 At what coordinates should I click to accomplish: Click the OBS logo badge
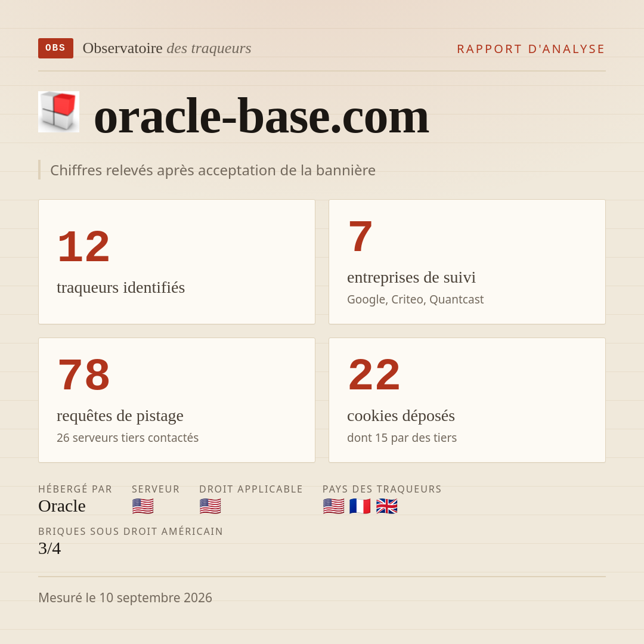click(x=55, y=48)
